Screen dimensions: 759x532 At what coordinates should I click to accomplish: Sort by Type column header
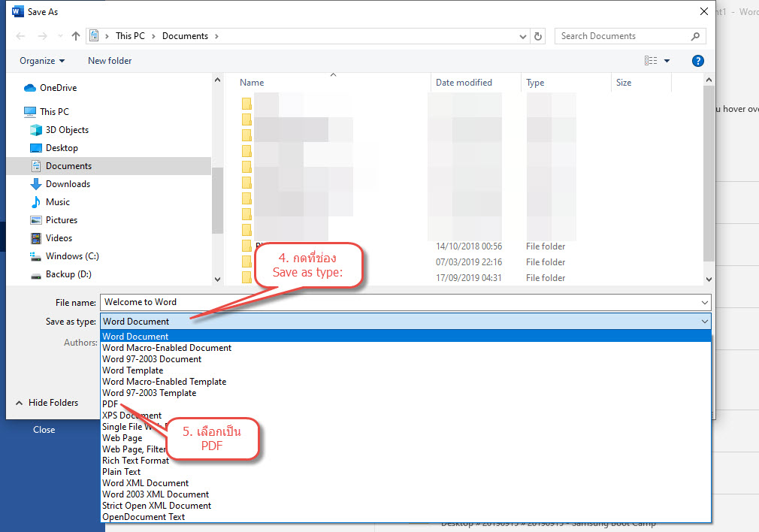(x=535, y=83)
